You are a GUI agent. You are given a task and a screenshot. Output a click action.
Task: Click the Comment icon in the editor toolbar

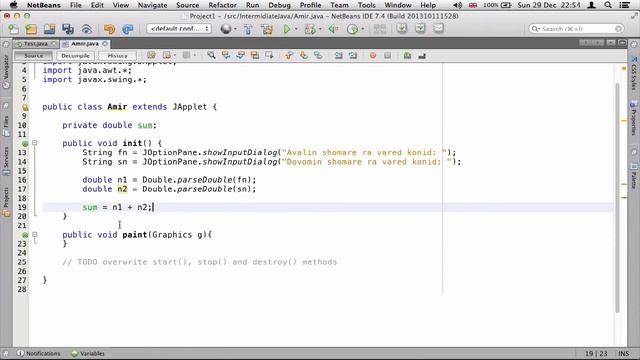407,55
